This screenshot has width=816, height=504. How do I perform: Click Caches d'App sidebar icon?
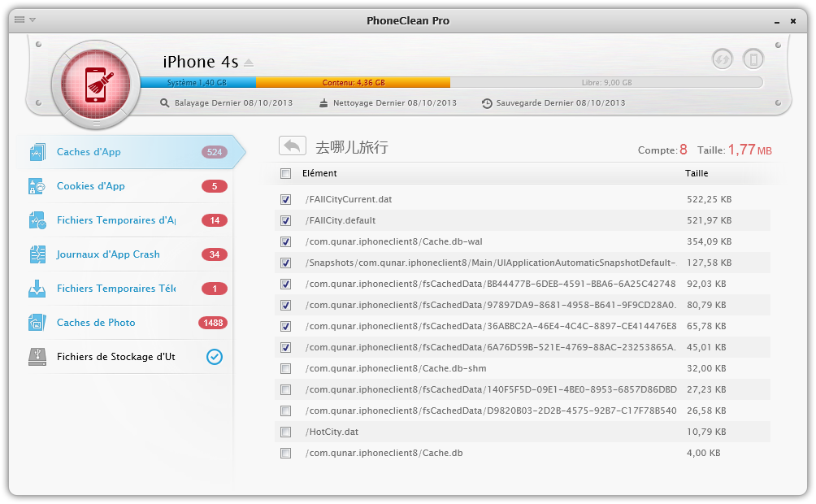coord(37,152)
